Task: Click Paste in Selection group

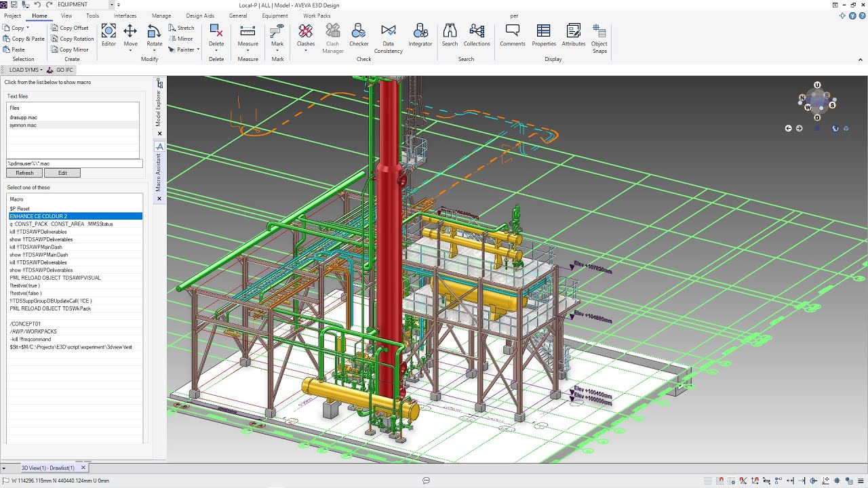Action: pos(14,49)
